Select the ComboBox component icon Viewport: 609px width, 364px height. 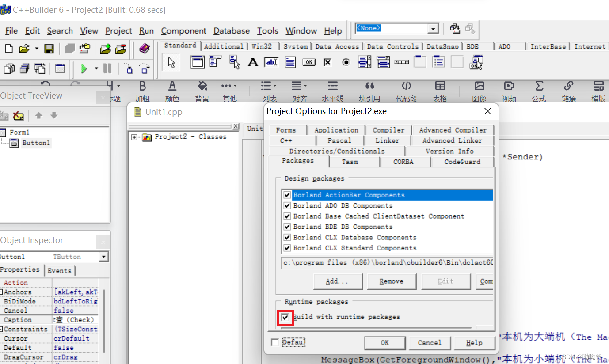pos(383,62)
